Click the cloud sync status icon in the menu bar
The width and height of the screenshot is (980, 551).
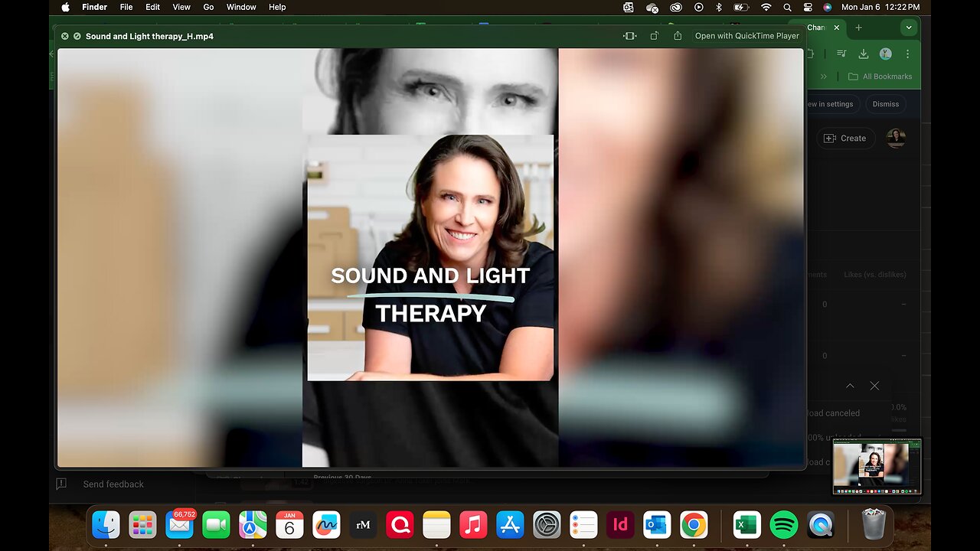(652, 7)
